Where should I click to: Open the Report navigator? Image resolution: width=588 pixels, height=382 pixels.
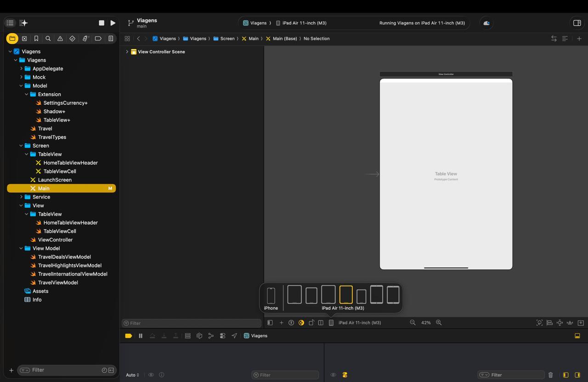click(110, 39)
